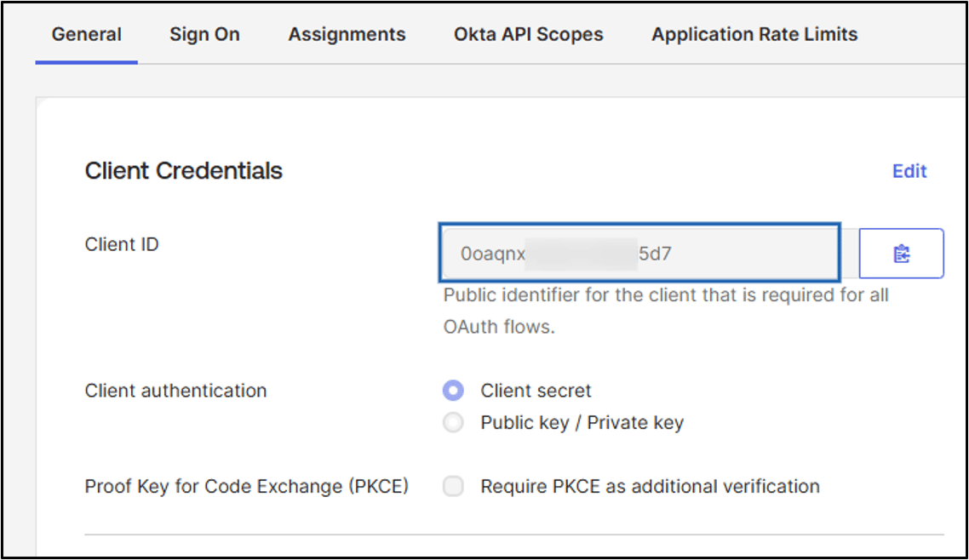The width and height of the screenshot is (969, 560).
Task: Click the Proof Key for Code Exchange label
Action: pos(247,487)
